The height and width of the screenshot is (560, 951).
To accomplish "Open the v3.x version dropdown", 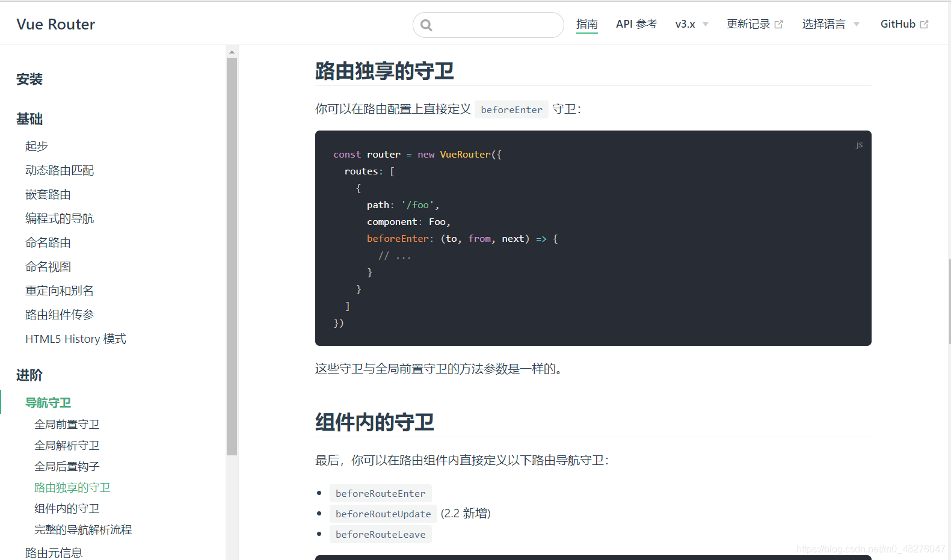I will [692, 24].
